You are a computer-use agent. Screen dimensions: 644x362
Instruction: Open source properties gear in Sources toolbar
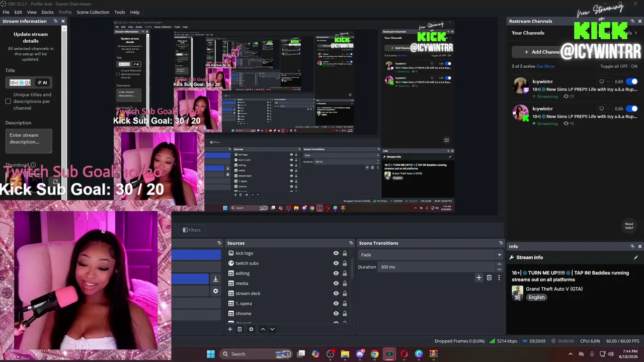pyautogui.click(x=251, y=329)
